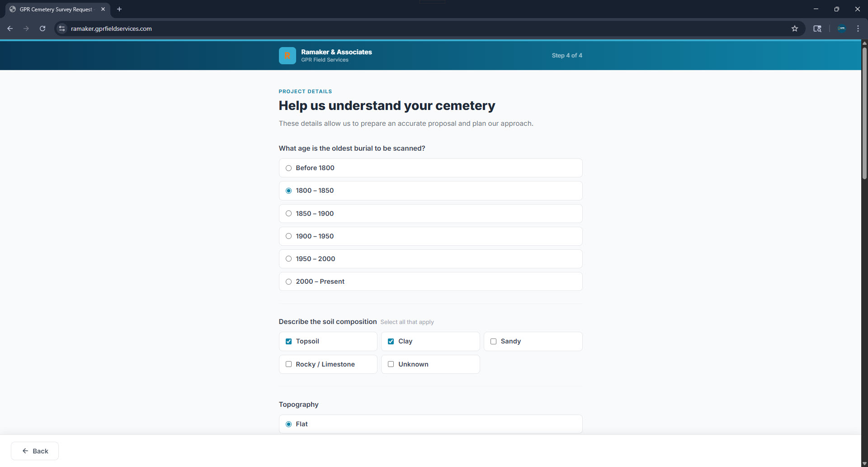View site information icon in address bar
Screen dimensions: 868x467
click(x=62, y=29)
